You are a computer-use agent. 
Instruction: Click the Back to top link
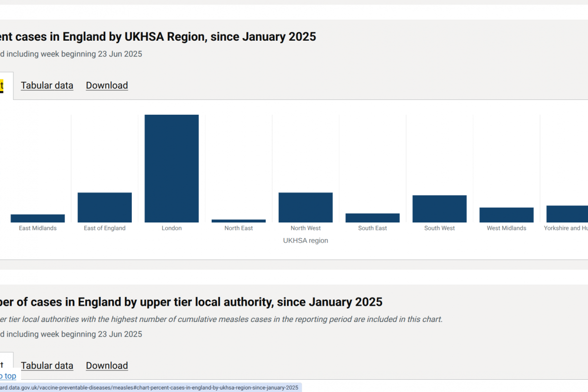[8, 376]
